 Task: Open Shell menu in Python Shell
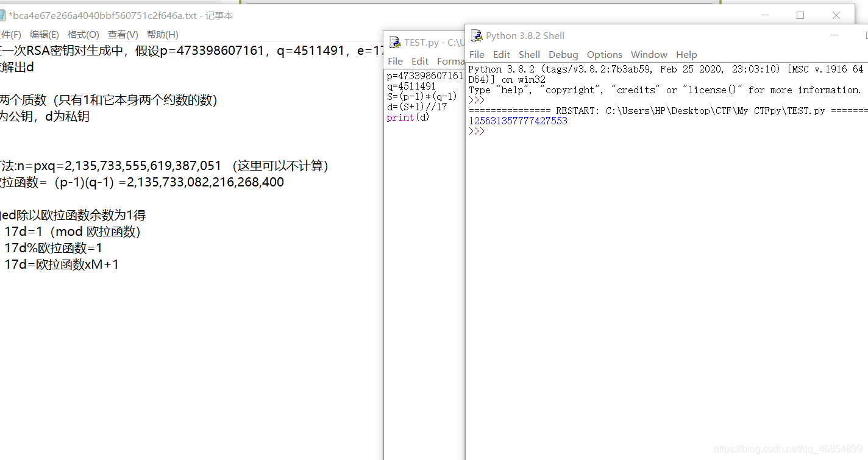(x=529, y=54)
